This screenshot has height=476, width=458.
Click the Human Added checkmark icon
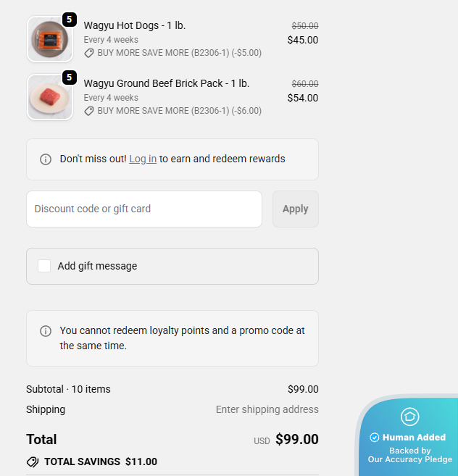click(x=375, y=437)
